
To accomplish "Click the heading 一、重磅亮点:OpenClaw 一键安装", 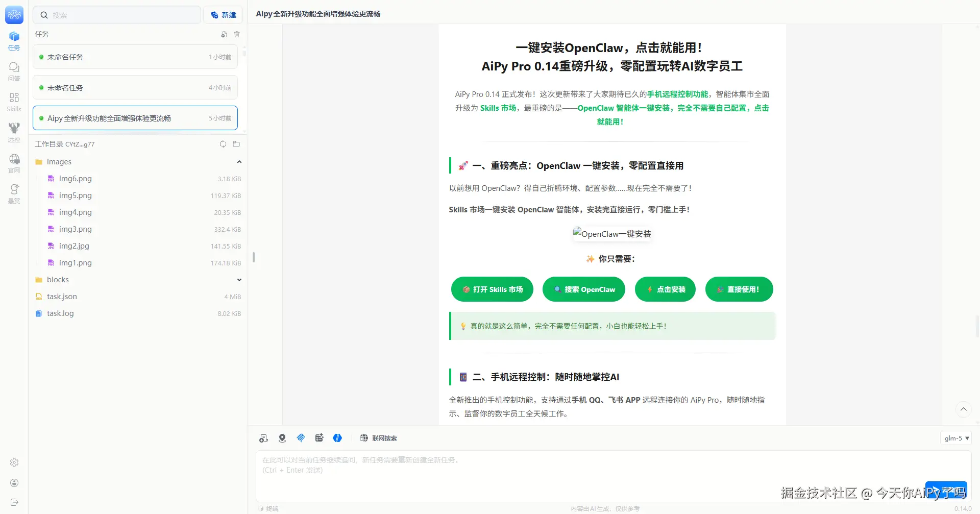I will tap(578, 165).
